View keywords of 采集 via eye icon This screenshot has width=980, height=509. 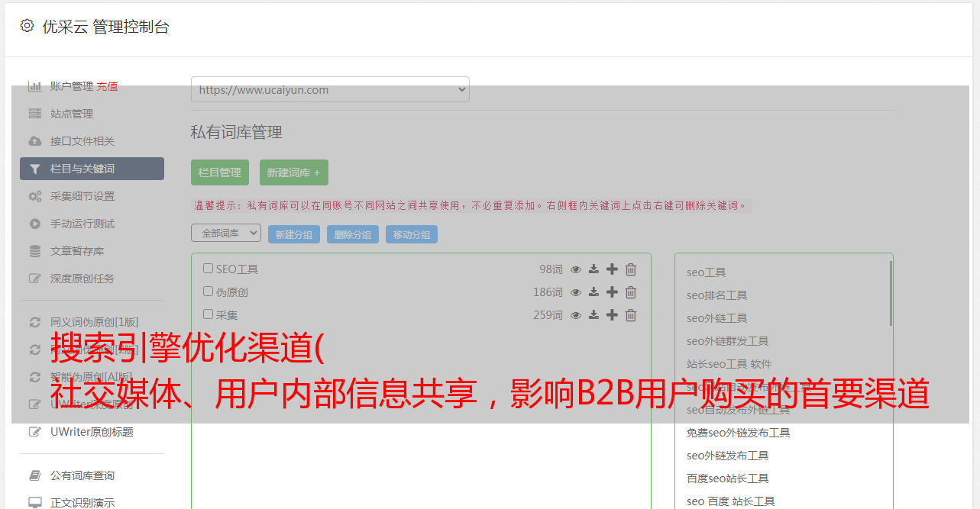pyautogui.click(x=576, y=315)
